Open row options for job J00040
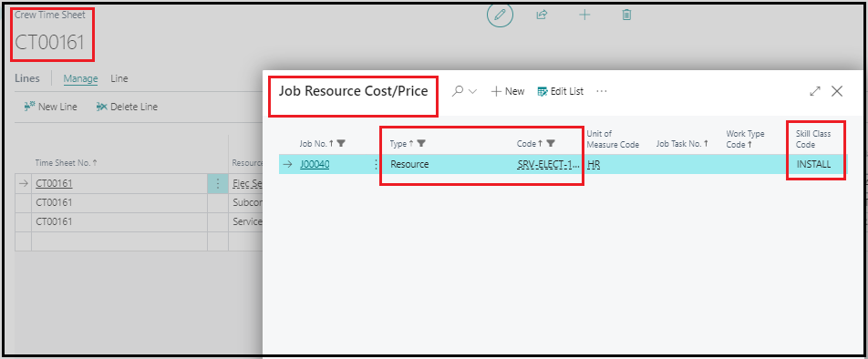The width and height of the screenshot is (868, 359). coord(377,164)
